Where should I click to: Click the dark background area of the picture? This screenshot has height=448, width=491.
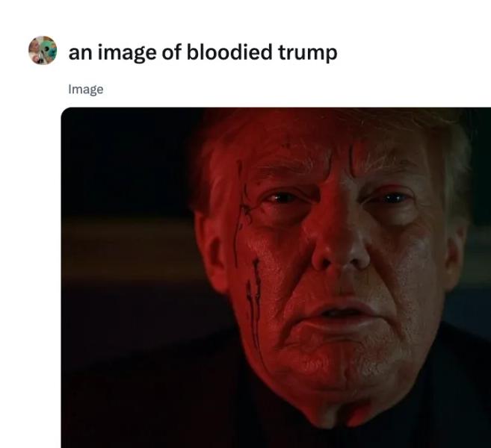(126, 250)
